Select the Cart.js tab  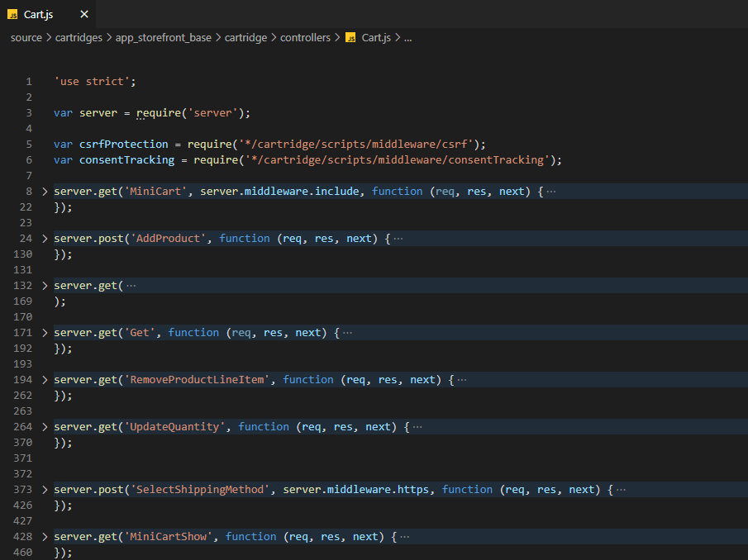click(48, 14)
